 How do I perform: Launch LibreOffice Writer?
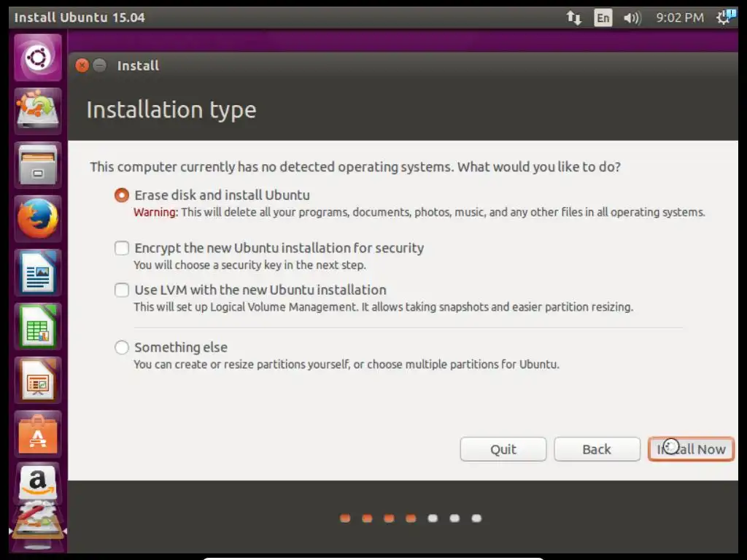38,273
